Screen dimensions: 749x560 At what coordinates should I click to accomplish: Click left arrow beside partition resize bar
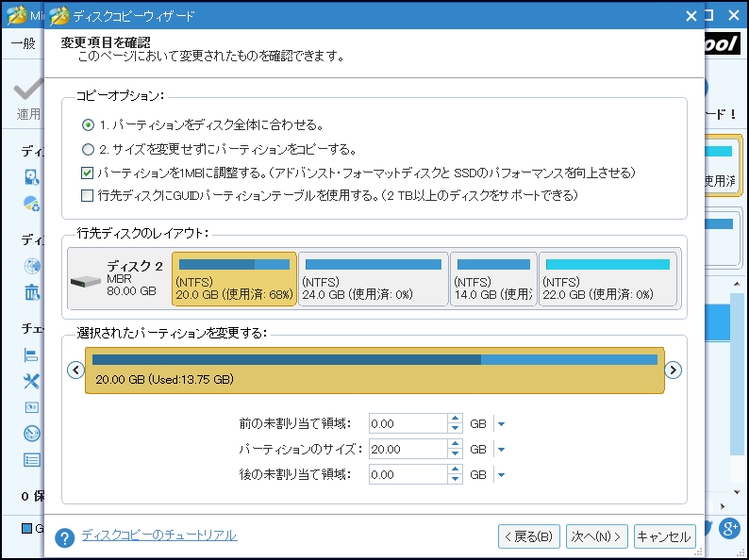tap(76, 370)
